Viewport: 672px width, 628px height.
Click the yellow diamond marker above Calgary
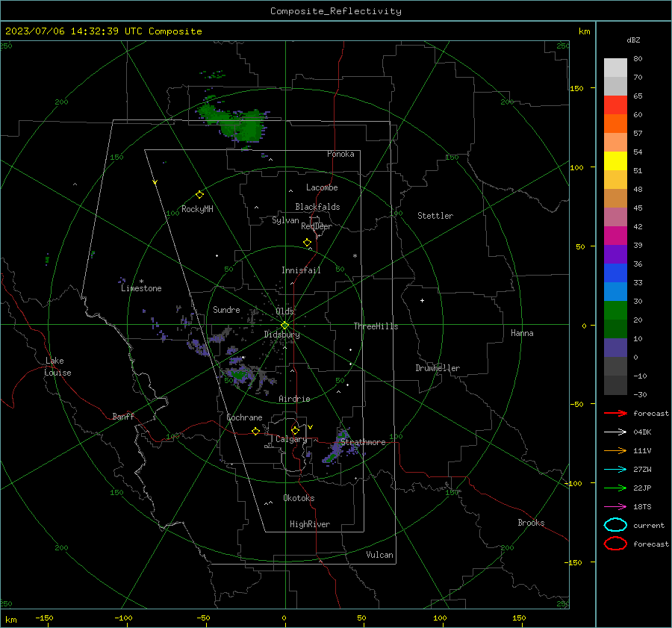coord(295,430)
